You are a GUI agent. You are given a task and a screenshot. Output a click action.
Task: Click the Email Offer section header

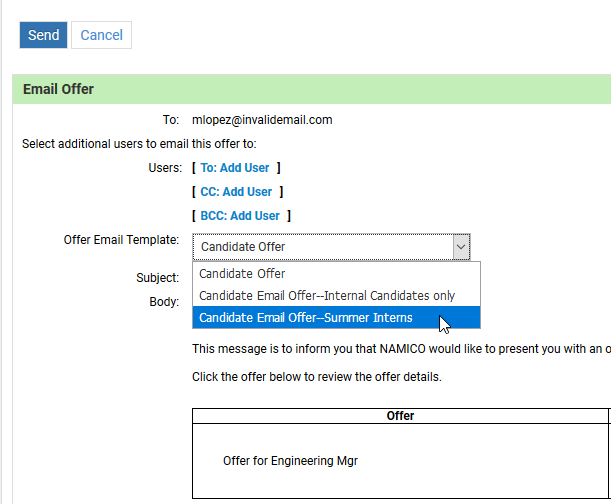58,89
